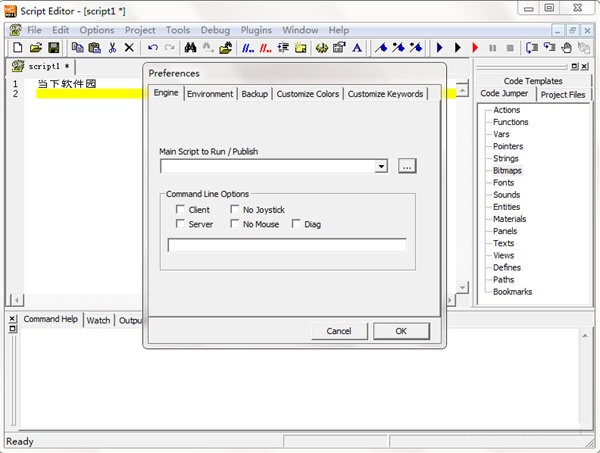Open the Debug menu
The height and width of the screenshot is (453, 600).
[215, 30]
